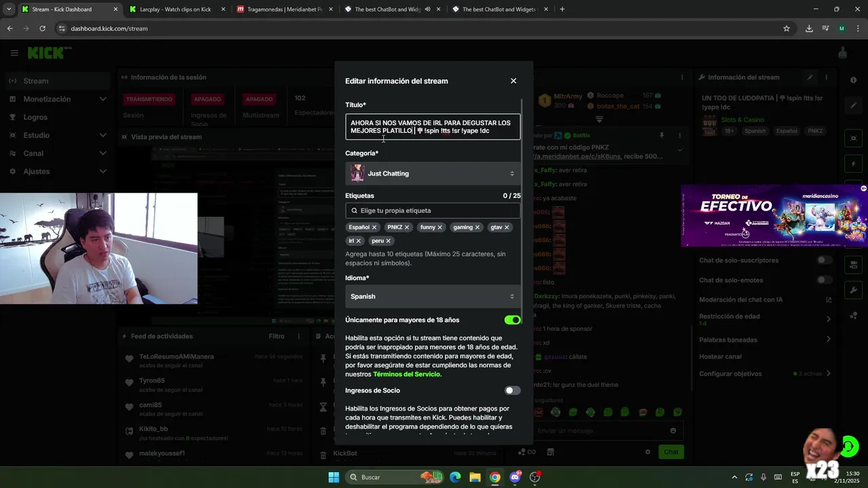The image size is (868, 488).
Task: Remove the gaming tag
Action: point(477,228)
